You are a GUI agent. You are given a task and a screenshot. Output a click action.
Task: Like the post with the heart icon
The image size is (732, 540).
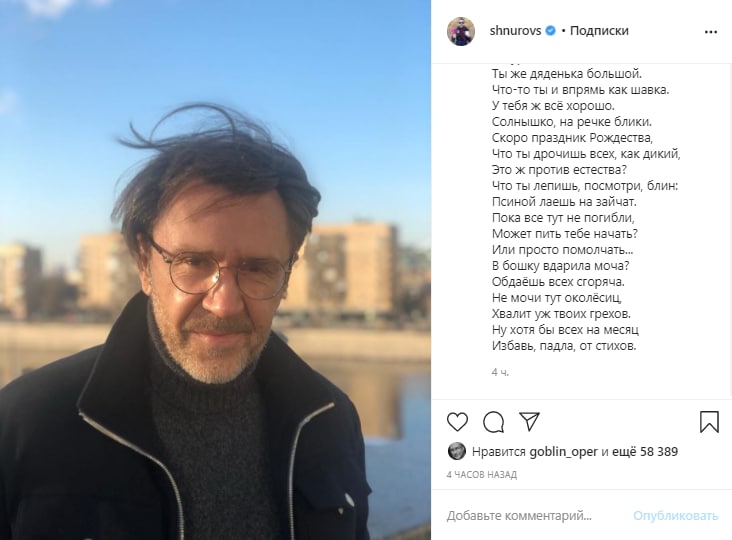tap(457, 422)
